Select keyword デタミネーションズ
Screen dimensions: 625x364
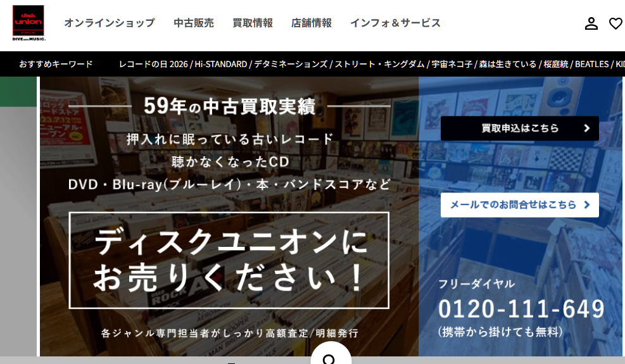click(x=291, y=64)
